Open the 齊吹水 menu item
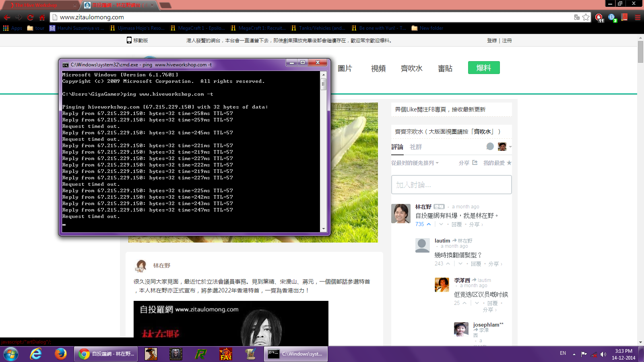The height and width of the screenshot is (362, 644). pos(411,68)
